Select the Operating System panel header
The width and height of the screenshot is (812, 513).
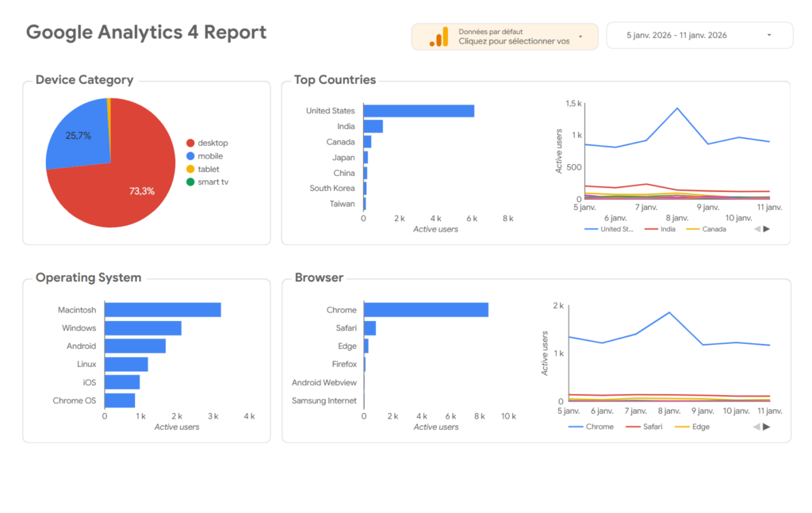click(x=88, y=278)
